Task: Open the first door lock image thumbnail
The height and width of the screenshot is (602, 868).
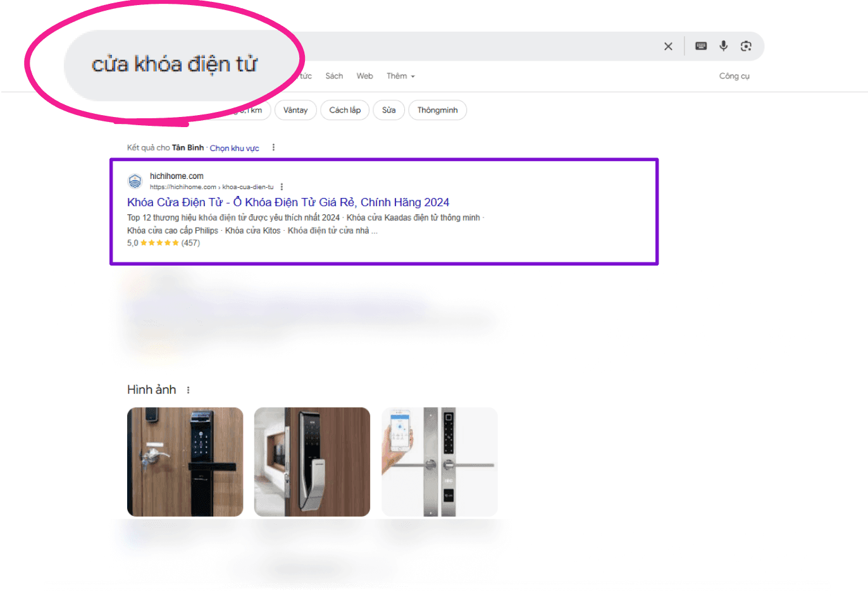Action: [185, 462]
